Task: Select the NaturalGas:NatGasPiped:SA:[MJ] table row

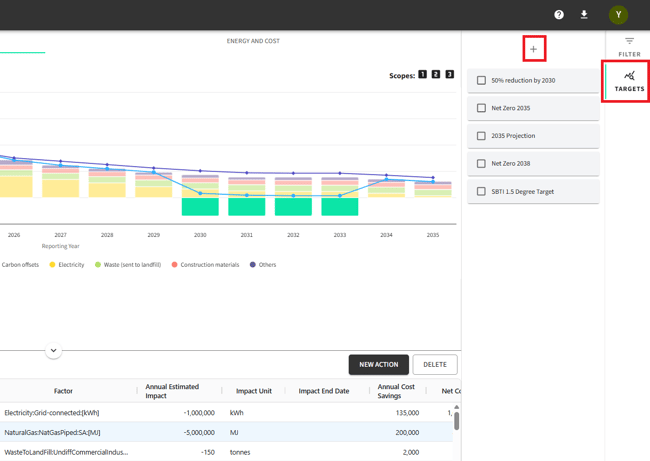Action: point(200,432)
